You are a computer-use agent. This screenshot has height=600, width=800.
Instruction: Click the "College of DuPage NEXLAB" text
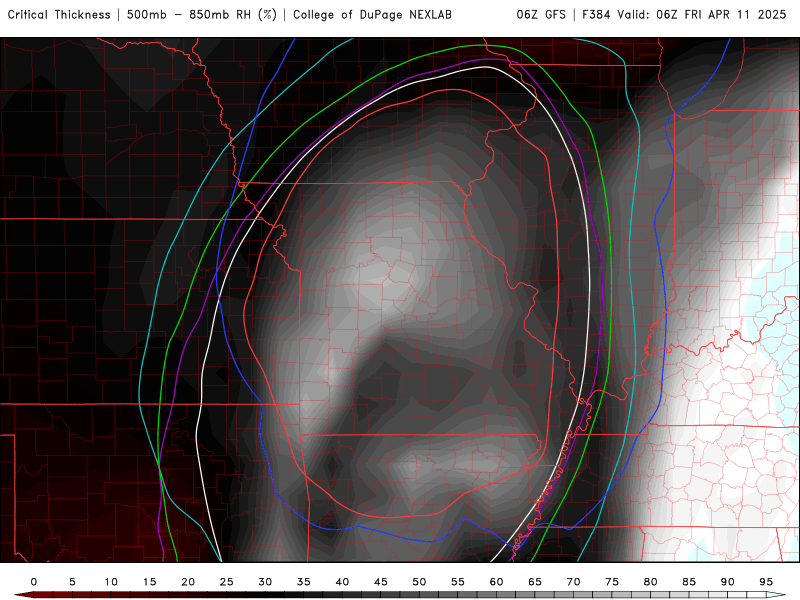pos(372,15)
